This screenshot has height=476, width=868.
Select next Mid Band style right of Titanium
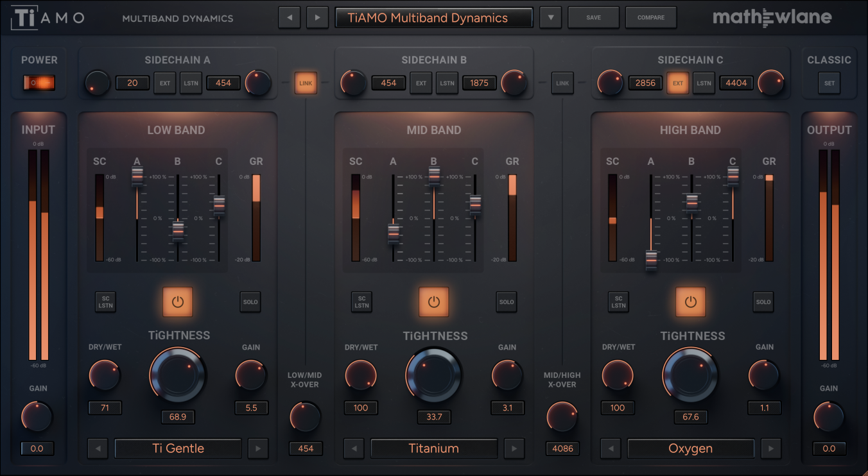[514, 448]
